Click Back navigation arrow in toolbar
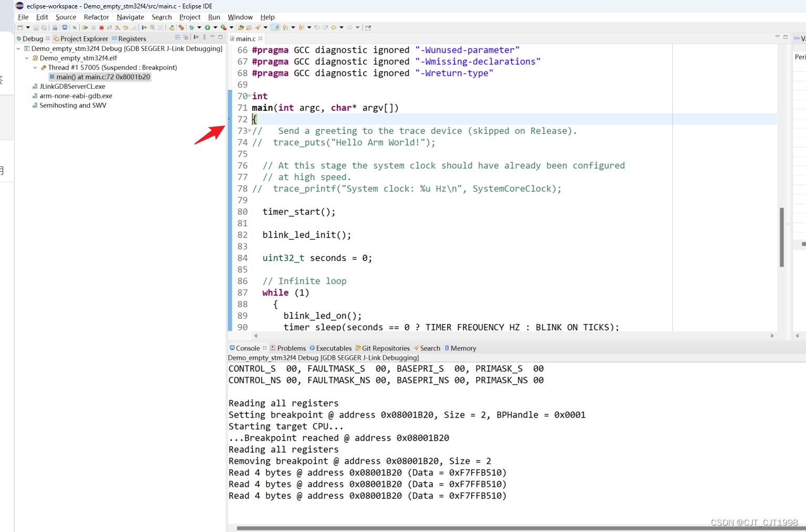 tap(334, 27)
